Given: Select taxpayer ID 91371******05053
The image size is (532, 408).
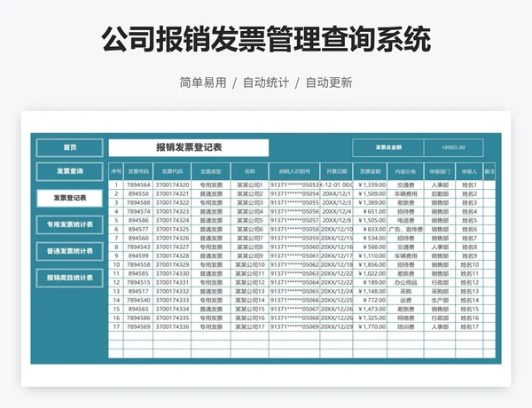Looking at the screenshot, I should point(294,185).
